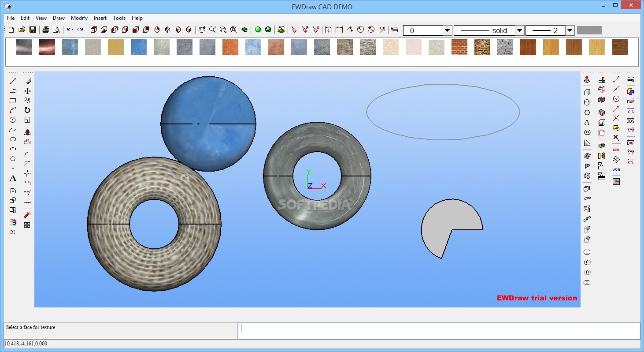Click the delete red X tool
Image resolution: width=644 pixels, height=352 pixels.
pyautogui.click(x=616, y=138)
